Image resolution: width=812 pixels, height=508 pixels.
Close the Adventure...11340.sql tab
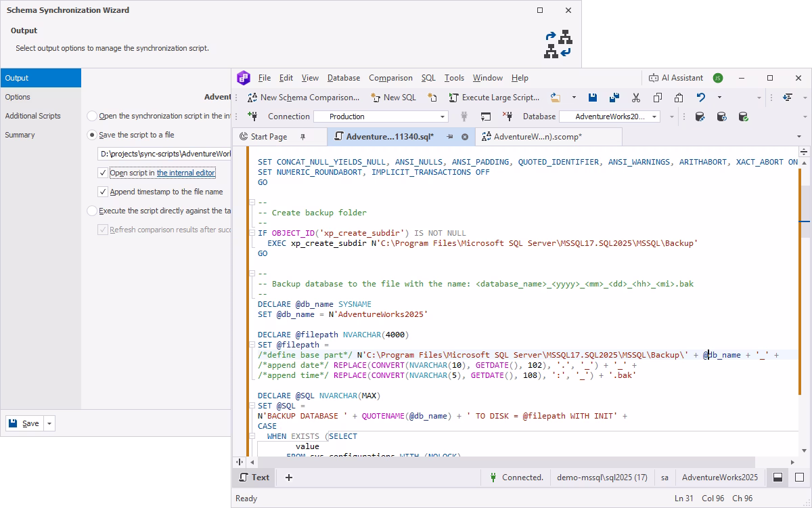point(465,137)
